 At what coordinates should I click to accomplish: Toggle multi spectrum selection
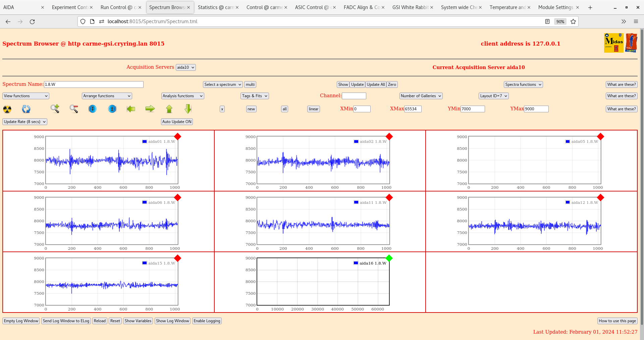(x=250, y=84)
